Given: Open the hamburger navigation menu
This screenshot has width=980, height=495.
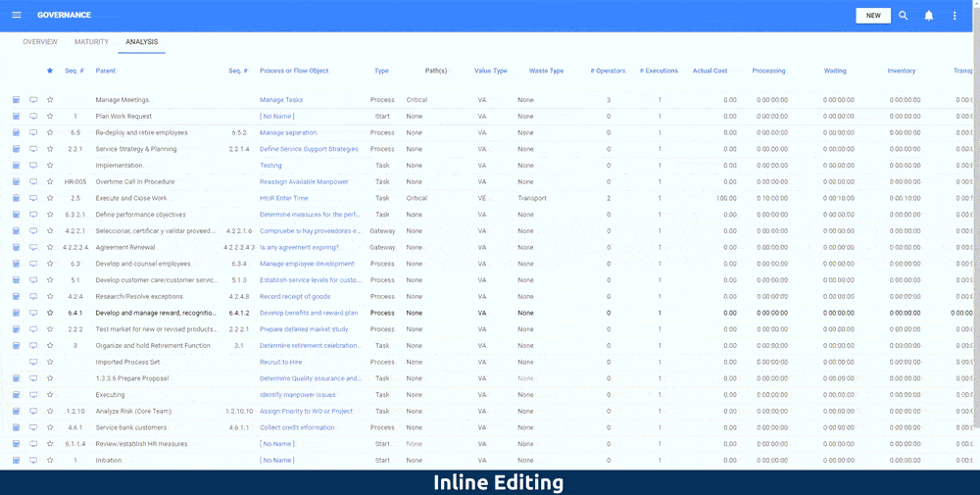Looking at the screenshot, I should click(x=16, y=16).
